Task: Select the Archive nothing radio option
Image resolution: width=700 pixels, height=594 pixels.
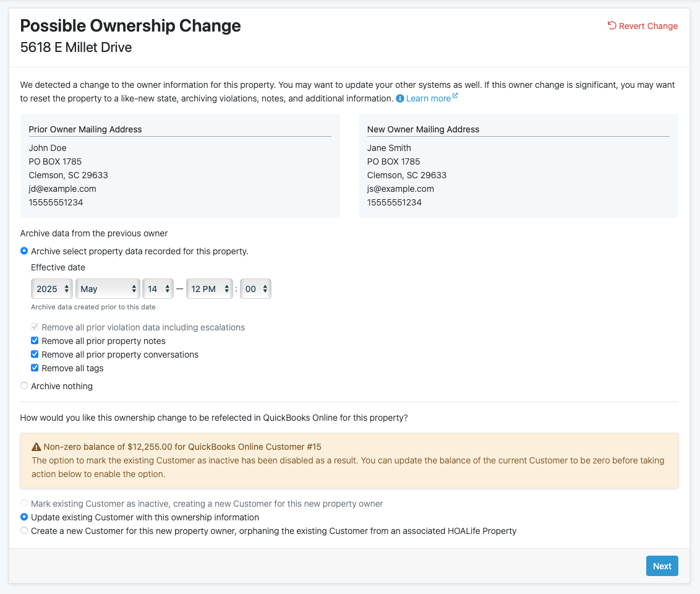Action: [x=24, y=386]
